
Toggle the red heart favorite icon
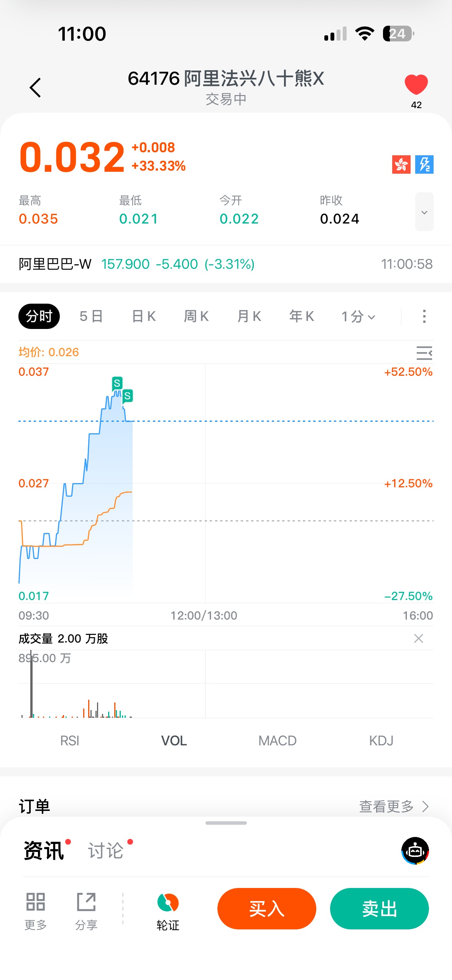416,85
